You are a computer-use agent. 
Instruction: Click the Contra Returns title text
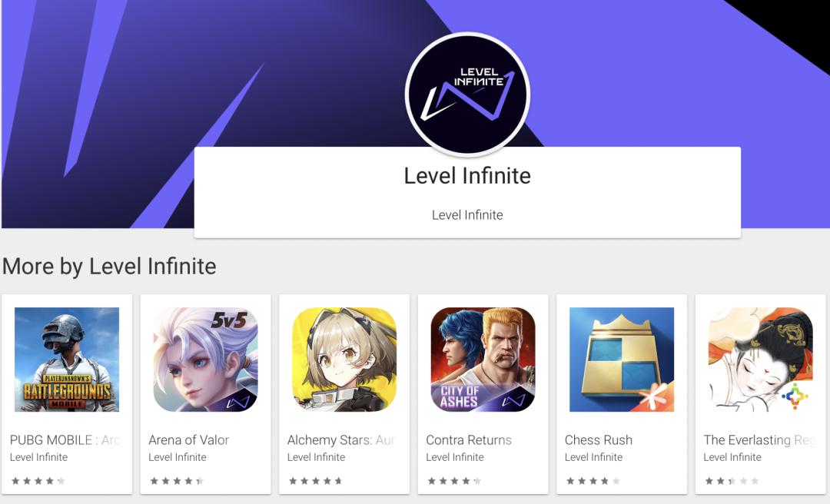[x=469, y=440]
